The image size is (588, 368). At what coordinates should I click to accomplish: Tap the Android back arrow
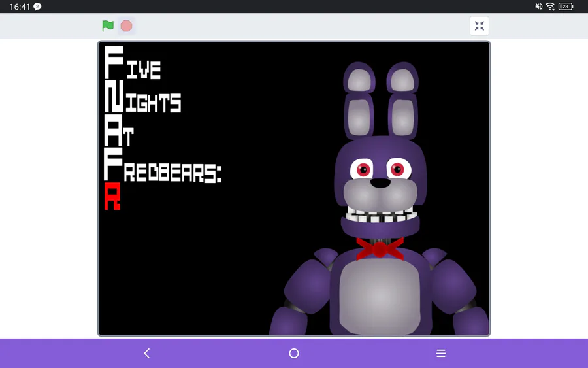[147, 353]
